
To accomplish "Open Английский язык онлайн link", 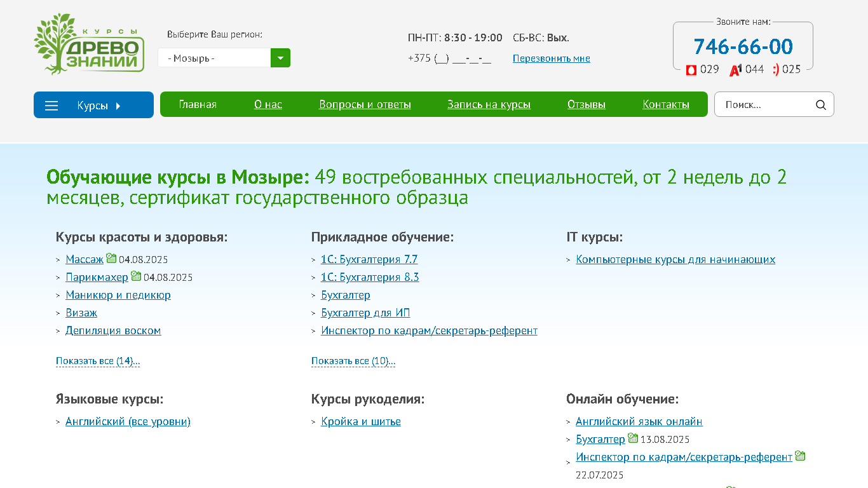I will pos(639,421).
